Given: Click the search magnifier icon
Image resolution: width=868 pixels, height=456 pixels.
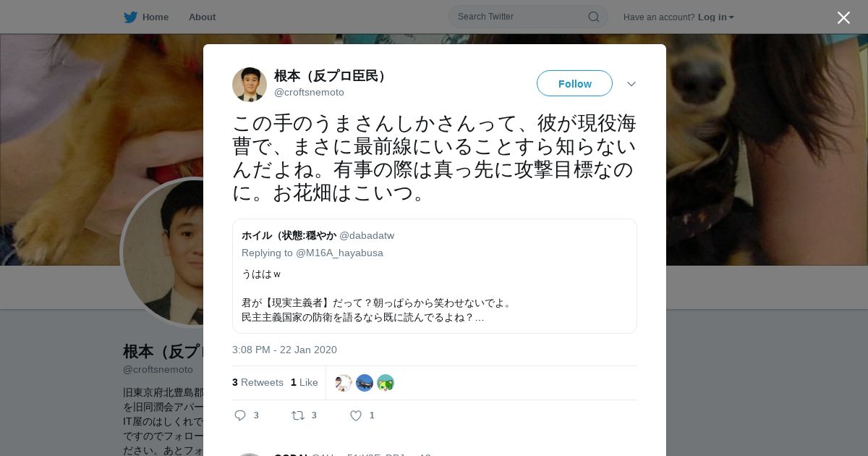Looking at the screenshot, I should (593, 17).
